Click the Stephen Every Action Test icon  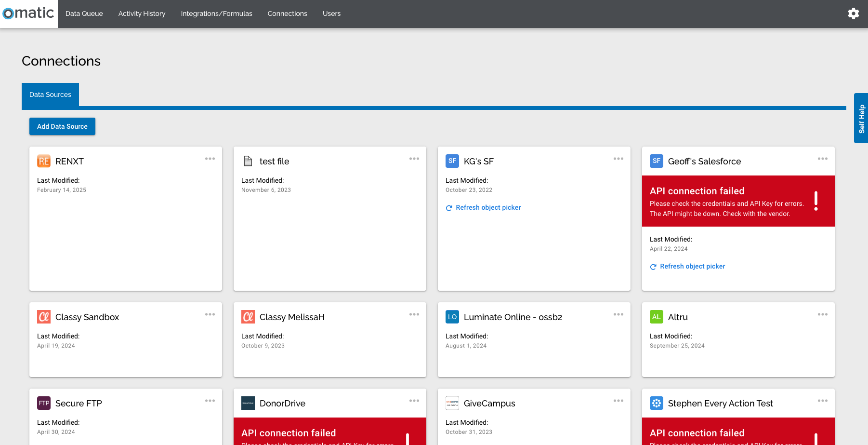pyautogui.click(x=657, y=403)
